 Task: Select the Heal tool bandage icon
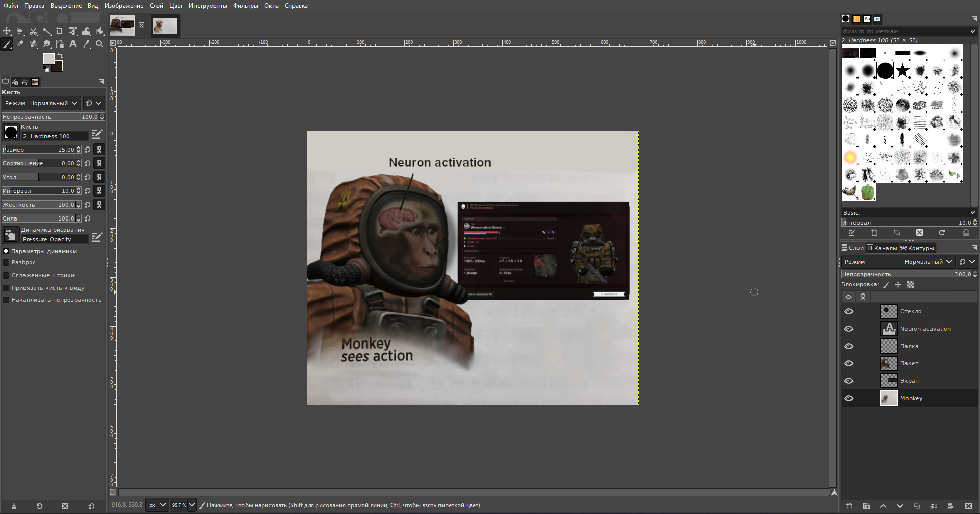click(x=33, y=44)
